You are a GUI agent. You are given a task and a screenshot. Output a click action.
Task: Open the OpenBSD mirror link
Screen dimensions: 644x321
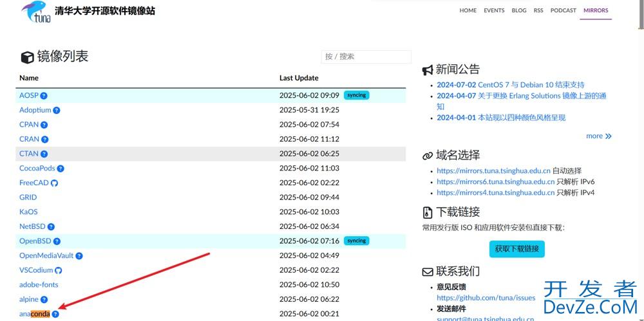(35, 241)
